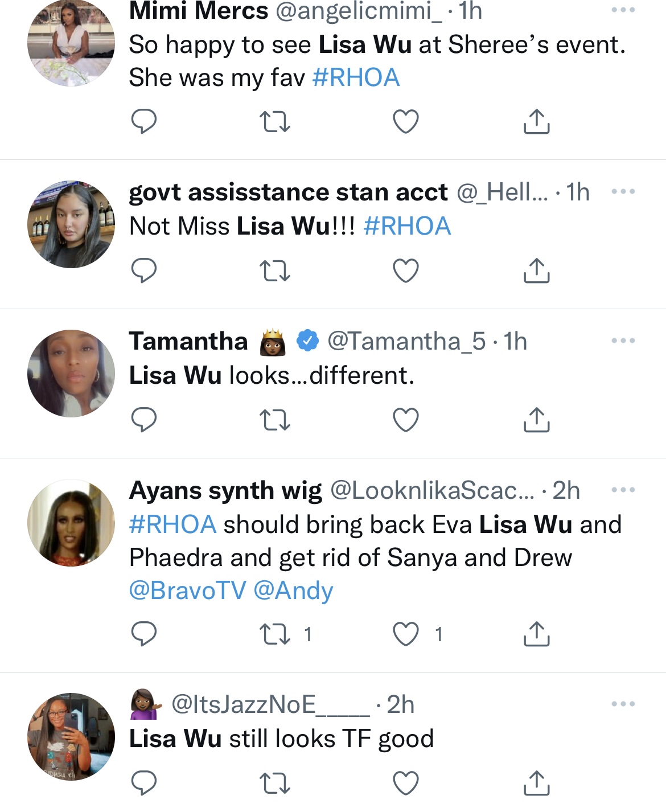Share the govt assisstance stan acct tweet
This screenshot has height=812, width=666.
[536, 270]
